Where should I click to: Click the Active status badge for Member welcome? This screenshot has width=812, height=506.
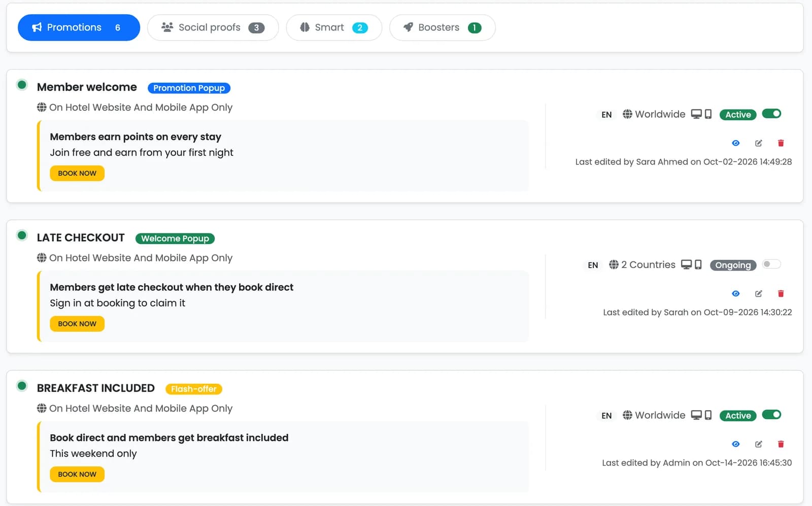coord(738,115)
